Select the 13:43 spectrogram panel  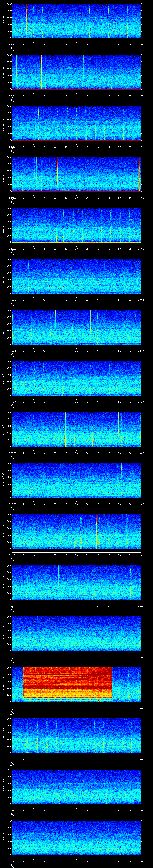(x=76, y=633)
